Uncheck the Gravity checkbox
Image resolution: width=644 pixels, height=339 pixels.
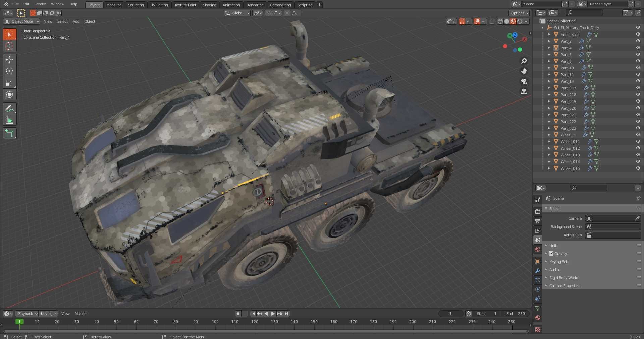(x=551, y=253)
